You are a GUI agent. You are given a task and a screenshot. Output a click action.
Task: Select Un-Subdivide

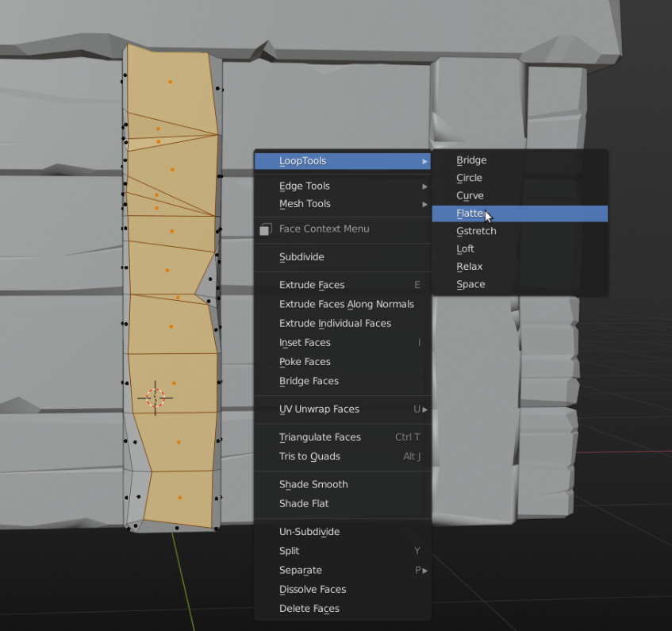pyautogui.click(x=343, y=532)
